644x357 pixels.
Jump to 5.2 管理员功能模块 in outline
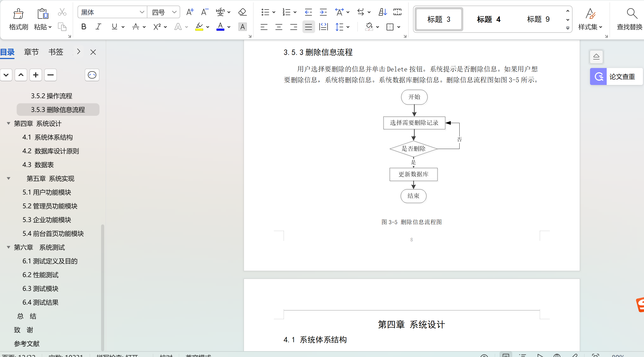click(50, 206)
